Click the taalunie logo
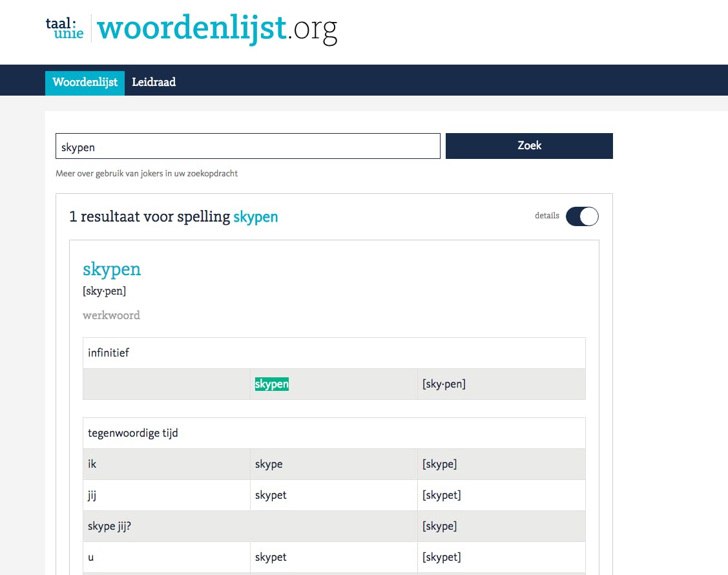728x575 pixels. [65, 28]
